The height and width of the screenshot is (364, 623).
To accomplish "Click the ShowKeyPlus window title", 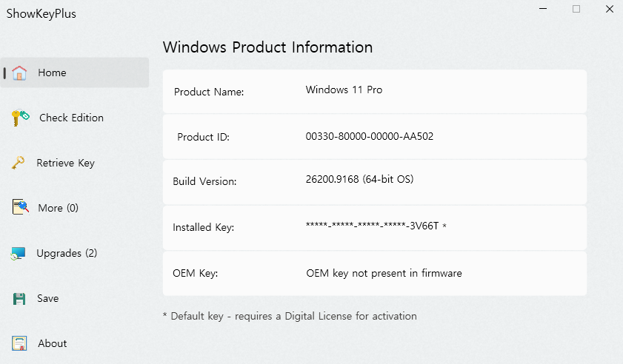I will 41,14.
